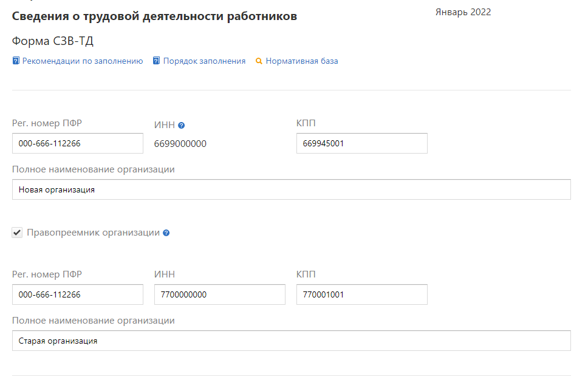
Task: Click the Правопреемник организации label text
Action: click(x=93, y=233)
